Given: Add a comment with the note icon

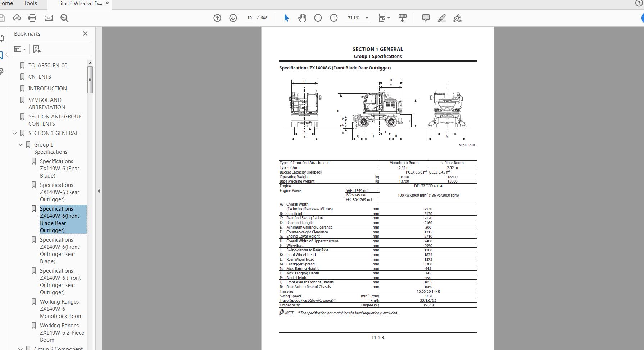Looking at the screenshot, I should point(426,18).
